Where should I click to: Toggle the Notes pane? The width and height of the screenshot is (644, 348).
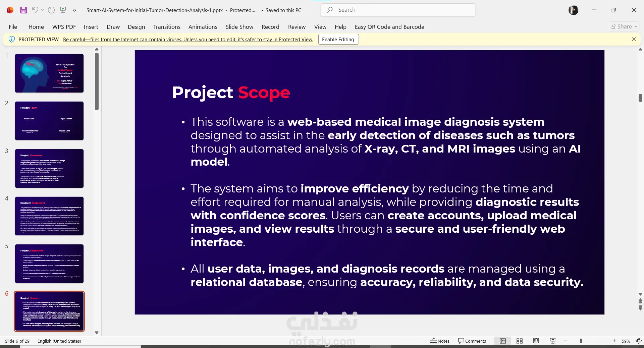point(440,341)
